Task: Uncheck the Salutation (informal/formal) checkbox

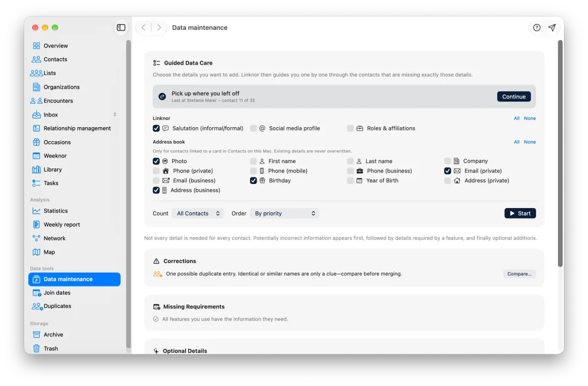Action: click(156, 128)
